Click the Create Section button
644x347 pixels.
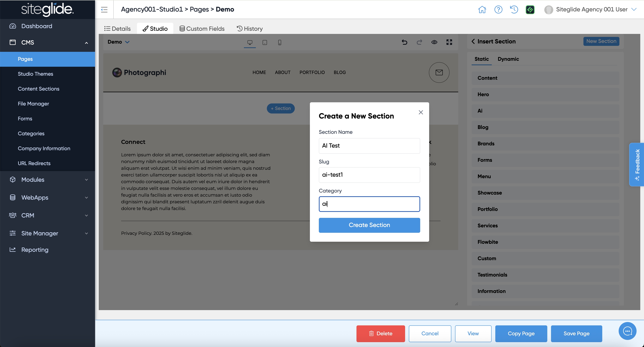point(369,225)
